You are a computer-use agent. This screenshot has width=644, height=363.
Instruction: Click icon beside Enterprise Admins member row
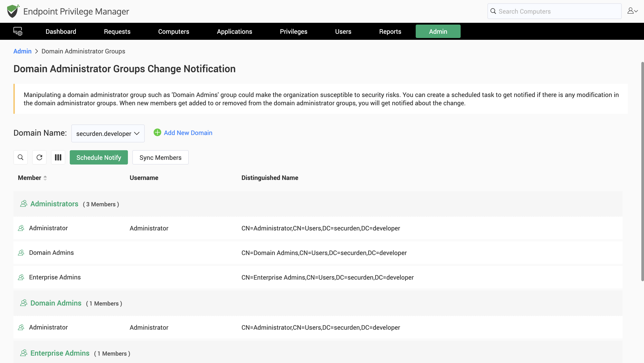pos(21,277)
